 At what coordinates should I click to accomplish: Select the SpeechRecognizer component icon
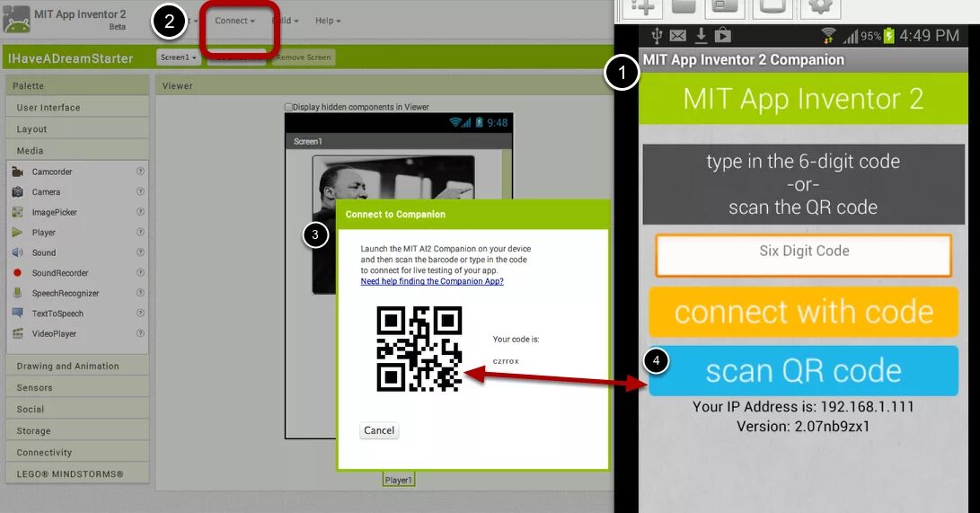(x=17, y=293)
